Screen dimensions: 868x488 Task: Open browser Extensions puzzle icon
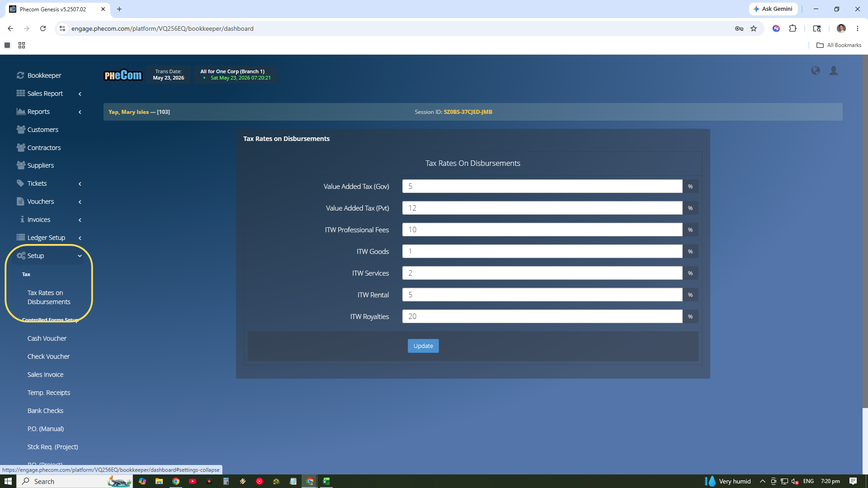point(793,28)
